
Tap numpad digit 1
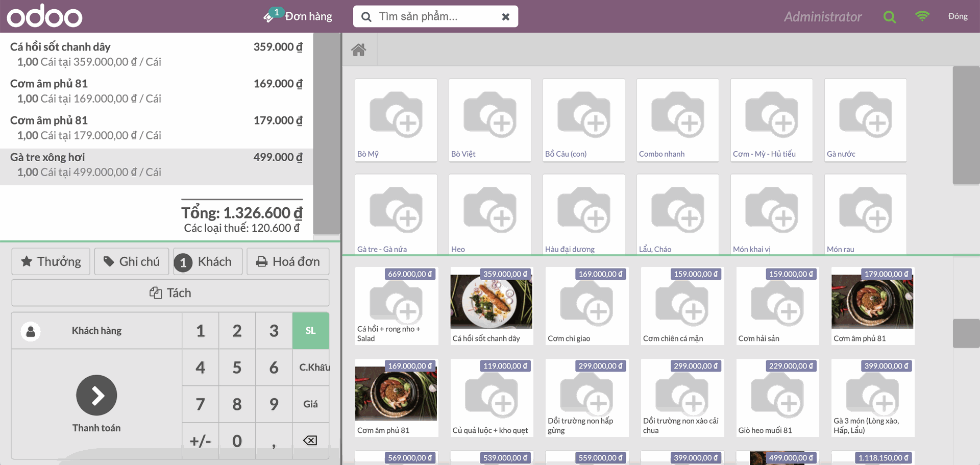click(201, 331)
